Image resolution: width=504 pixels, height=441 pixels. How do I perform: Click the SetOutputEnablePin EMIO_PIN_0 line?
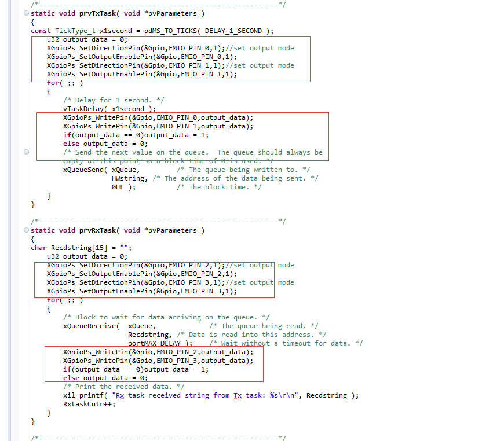pyautogui.click(x=142, y=57)
